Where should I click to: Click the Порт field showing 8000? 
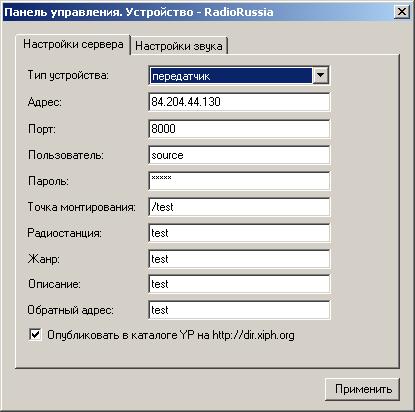(x=239, y=129)
